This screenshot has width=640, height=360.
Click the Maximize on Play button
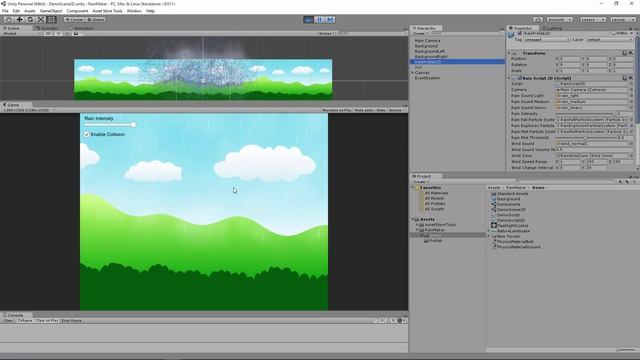click(x=336, y=110)
